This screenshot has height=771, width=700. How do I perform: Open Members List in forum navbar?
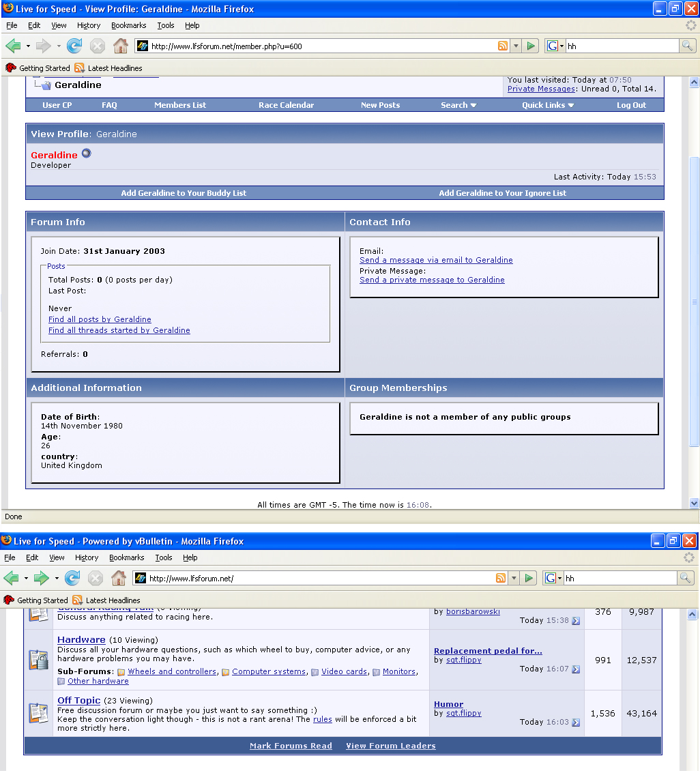180,105
